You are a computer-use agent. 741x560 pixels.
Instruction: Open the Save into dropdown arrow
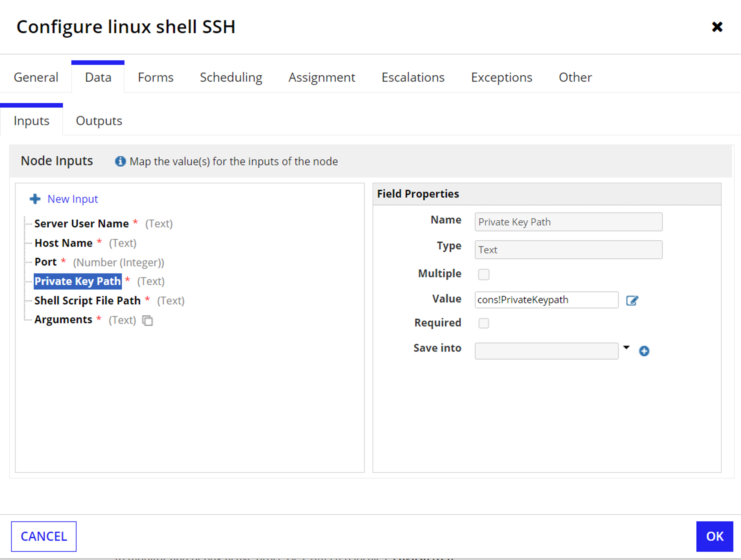pos(626,347)
